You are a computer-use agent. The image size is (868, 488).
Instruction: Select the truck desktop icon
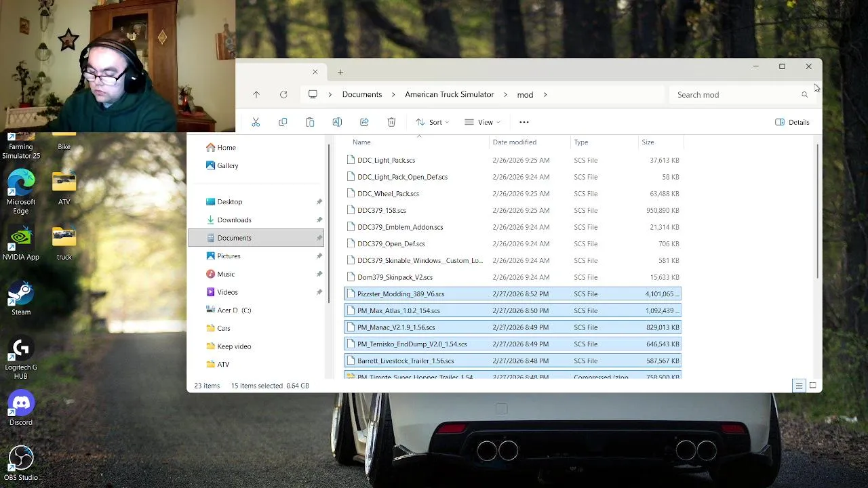point(64,243)
